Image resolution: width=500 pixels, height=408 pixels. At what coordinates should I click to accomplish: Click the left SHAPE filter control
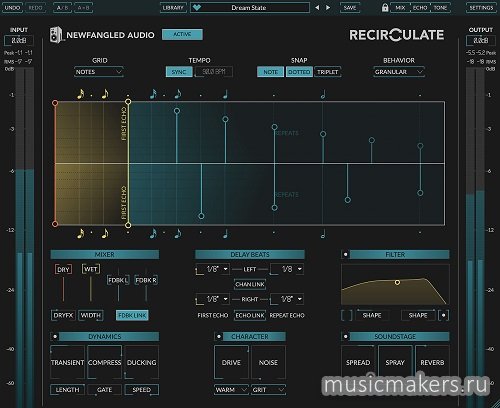372,315
